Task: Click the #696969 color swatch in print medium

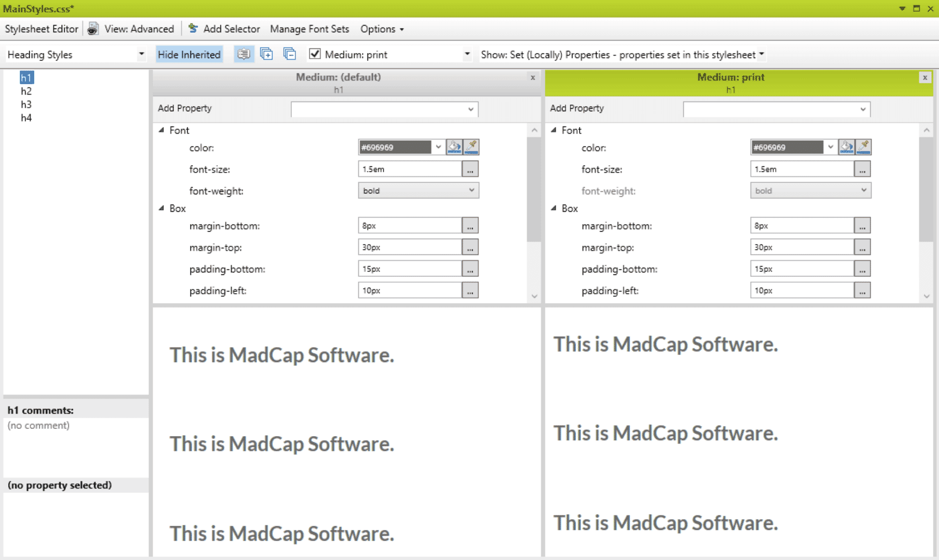Action: point(787,147)
